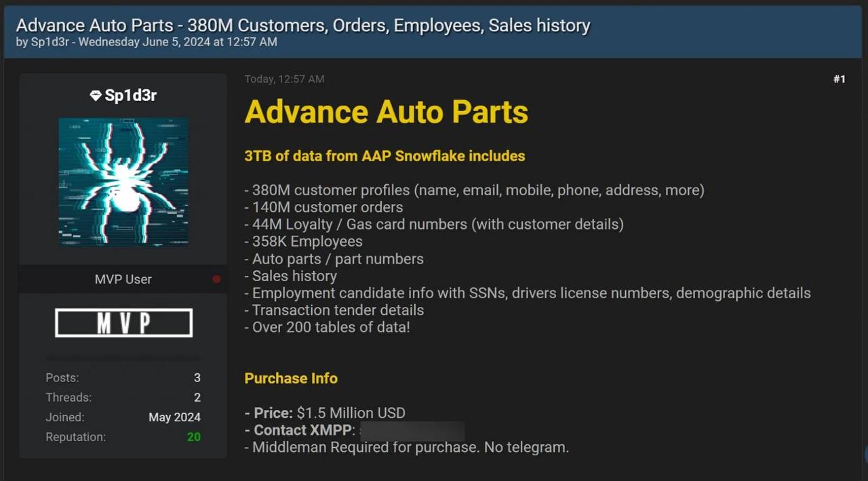Viewport: 868px width, 481px height.
Task: Click the thread title in header bar
Action: (303, 25)
